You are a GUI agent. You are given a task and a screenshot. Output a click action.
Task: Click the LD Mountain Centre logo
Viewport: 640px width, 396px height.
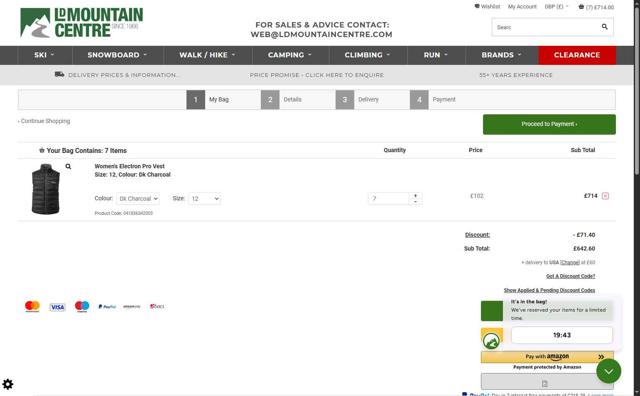(82, 23)
